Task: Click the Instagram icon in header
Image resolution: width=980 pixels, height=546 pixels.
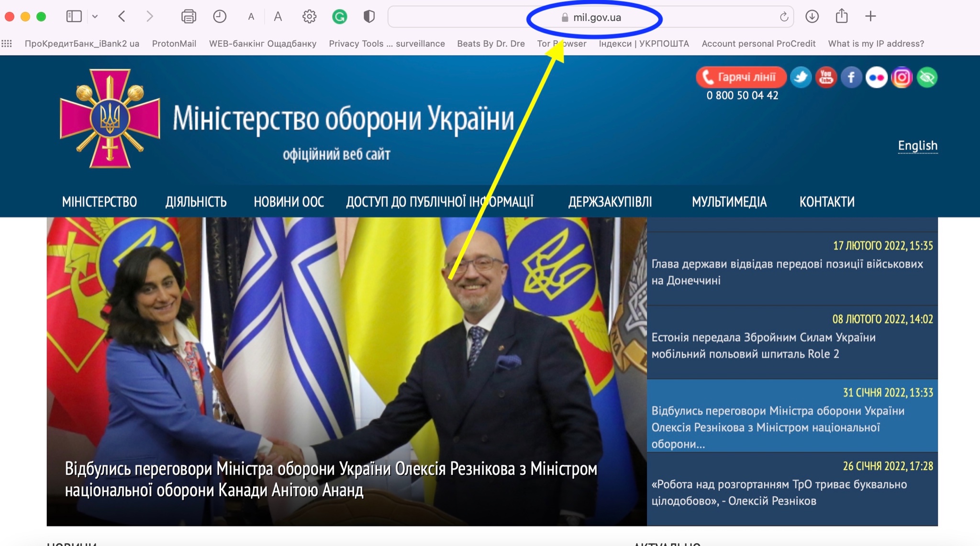Action: (902, 77)
